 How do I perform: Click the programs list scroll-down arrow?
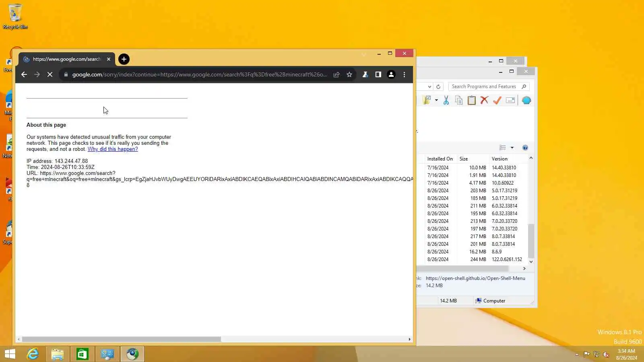pos(531,261)
